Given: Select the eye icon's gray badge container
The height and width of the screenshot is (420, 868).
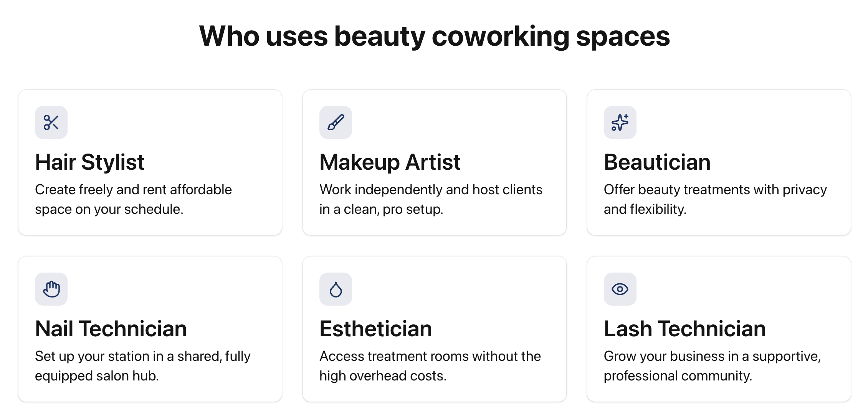Looking at the screenshot, I should [620, 289].
